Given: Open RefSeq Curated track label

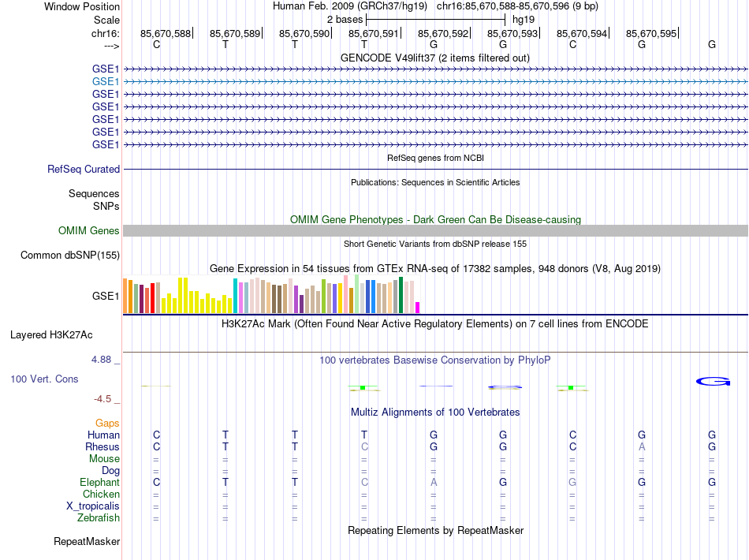Looking at the screenshot, I should 84,169.
